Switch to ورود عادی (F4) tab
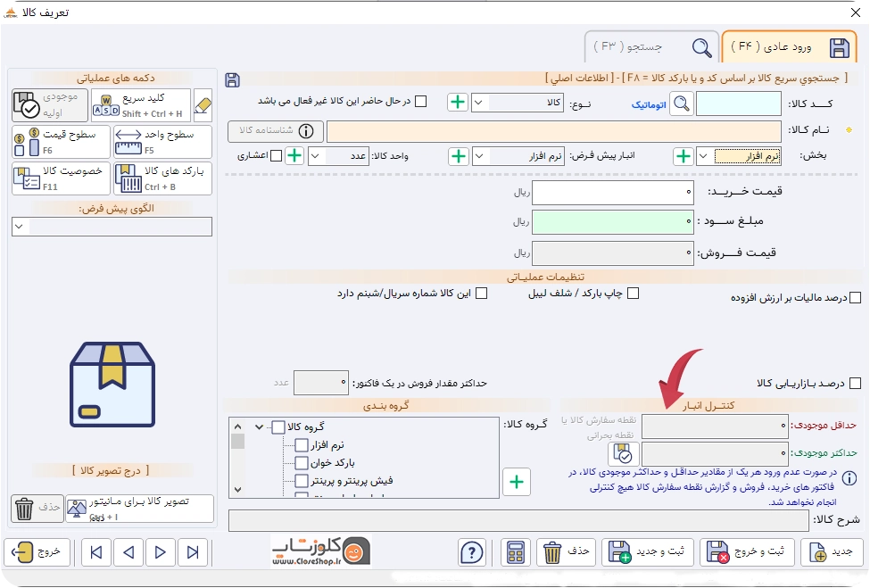Image resolution: width=870 pixels, height=588 pixels. (x=789, y=46)
